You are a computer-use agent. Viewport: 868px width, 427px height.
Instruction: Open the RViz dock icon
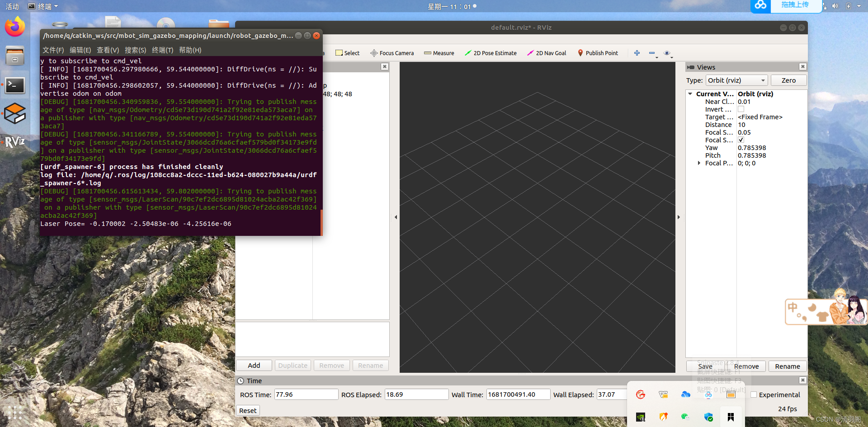15,142
